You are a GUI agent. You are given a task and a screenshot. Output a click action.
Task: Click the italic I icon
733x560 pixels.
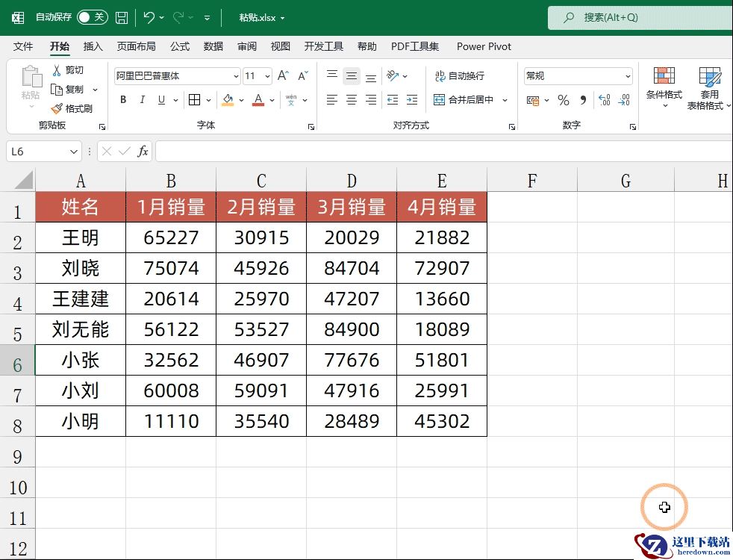(143, 99)
